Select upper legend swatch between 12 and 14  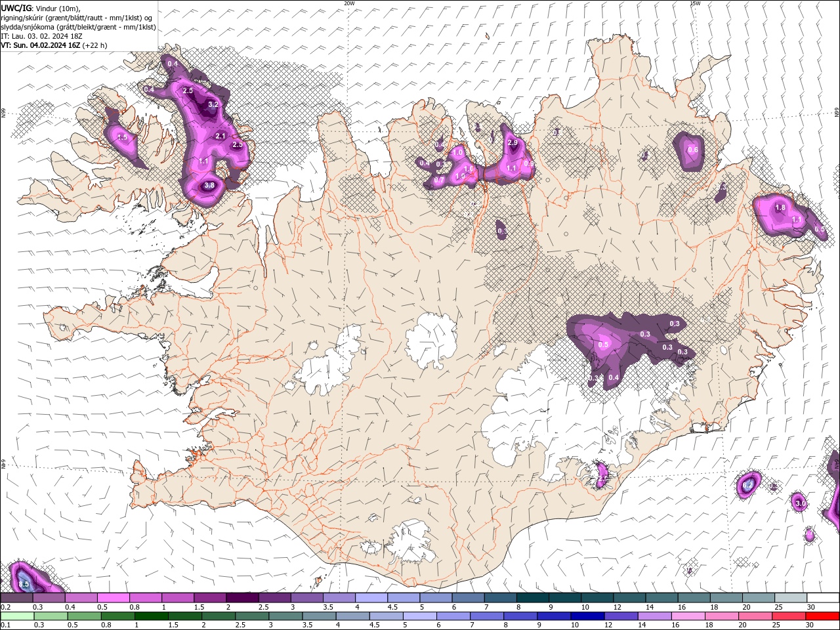(630, 597)
